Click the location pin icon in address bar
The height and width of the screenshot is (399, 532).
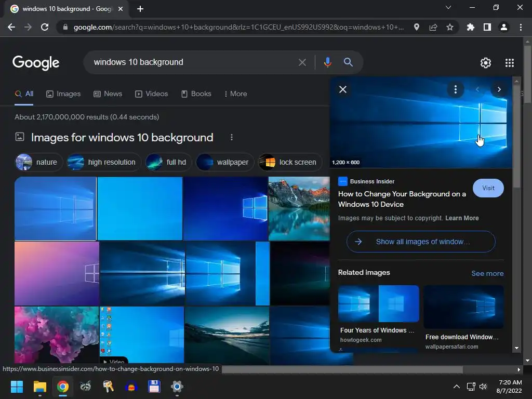(x=417, y=27)
